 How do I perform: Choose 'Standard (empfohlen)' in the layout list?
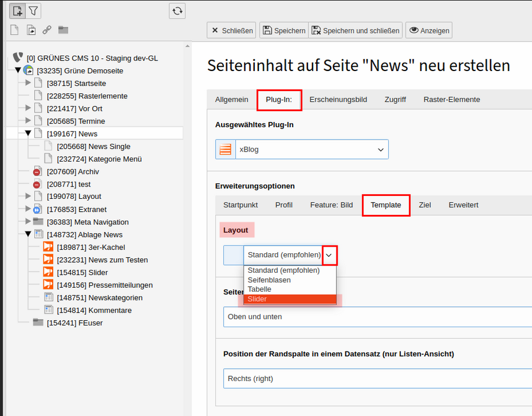[290, 270]
